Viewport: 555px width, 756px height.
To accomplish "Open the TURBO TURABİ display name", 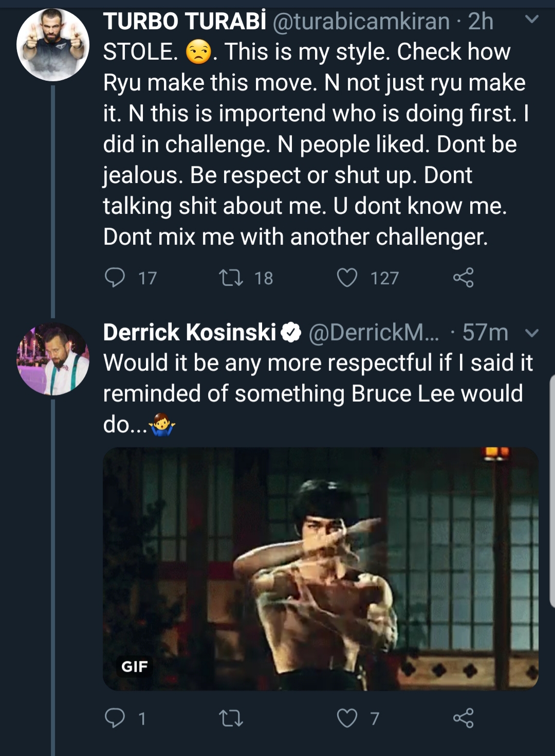I will (184, 22).
